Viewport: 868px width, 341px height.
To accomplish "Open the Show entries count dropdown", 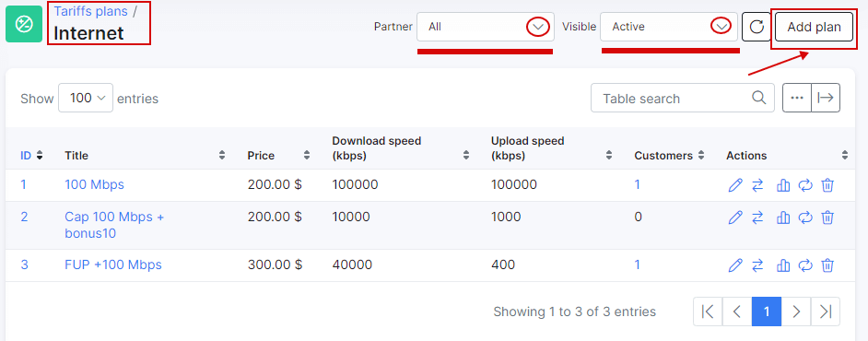I will pyautogui.click(x=86, y=98).
